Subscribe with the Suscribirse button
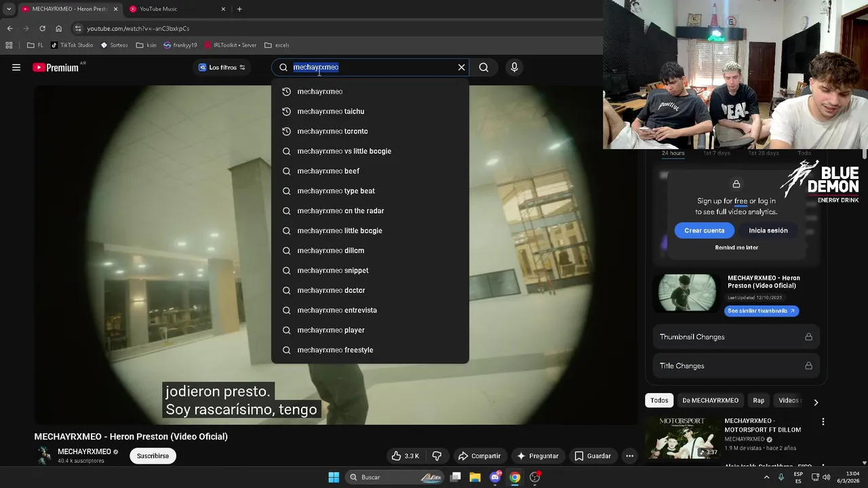This screenshot has height=488, width=868. coord(153,456)
